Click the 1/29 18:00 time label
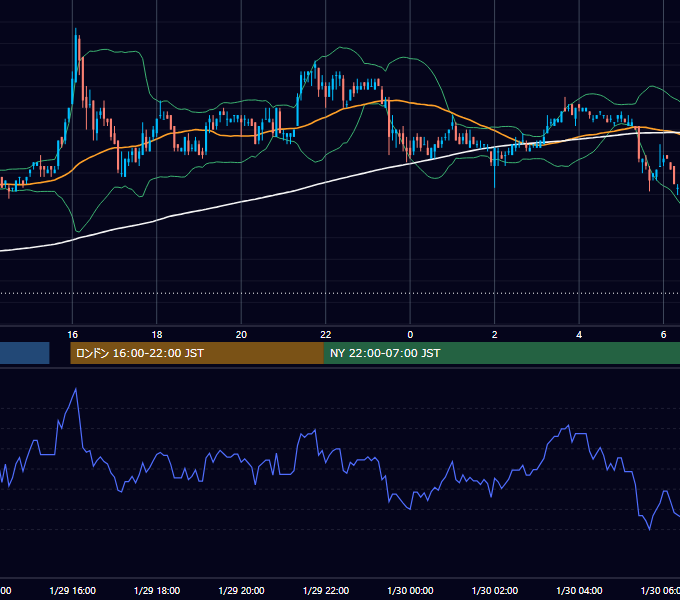The height and width of the screenshot is (600, 680). [157, 590]
